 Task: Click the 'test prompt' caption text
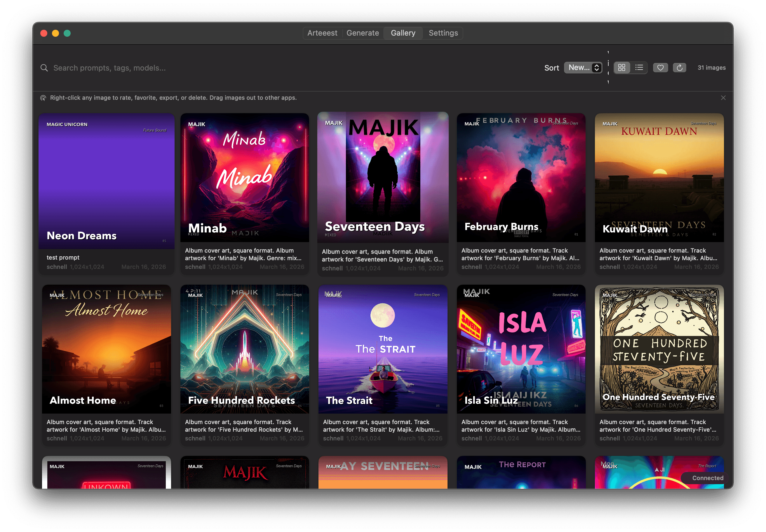(x=63, y=258)
